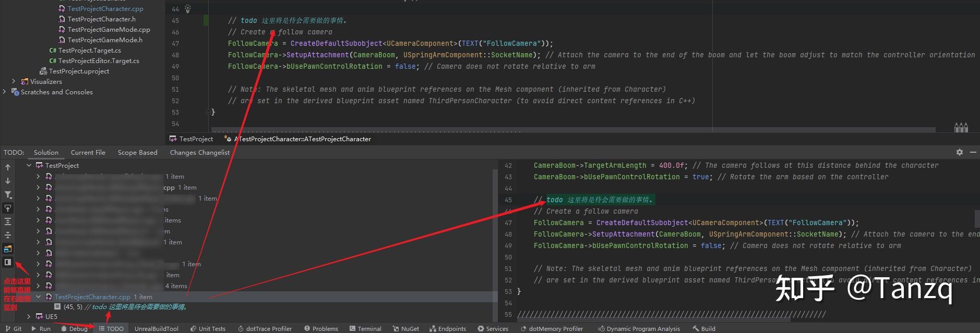Open the Terminal tool window
The image size is (980, 333).
pos(365,328)
